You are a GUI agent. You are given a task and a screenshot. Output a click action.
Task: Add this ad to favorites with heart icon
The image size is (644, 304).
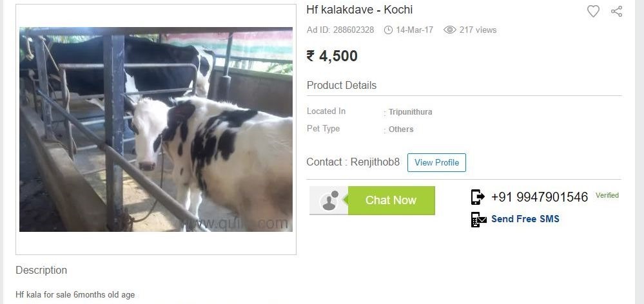coord(592,12)
